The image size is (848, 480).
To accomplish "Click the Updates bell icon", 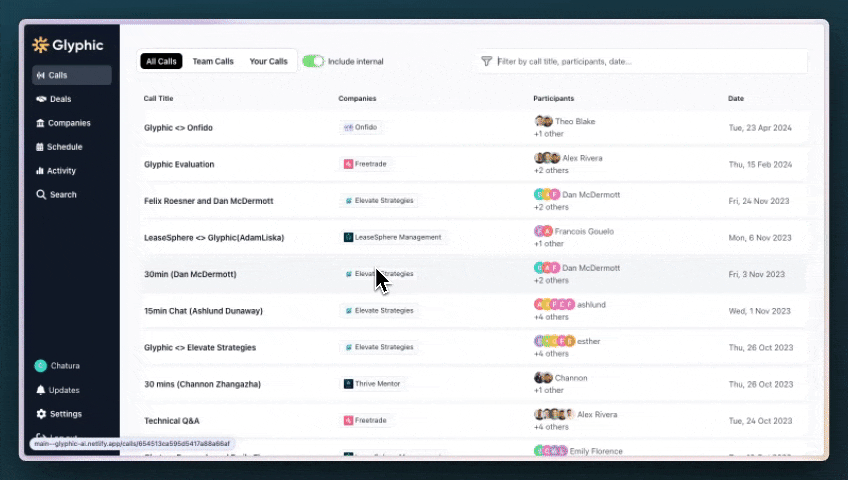I will [x=41, y=390].
